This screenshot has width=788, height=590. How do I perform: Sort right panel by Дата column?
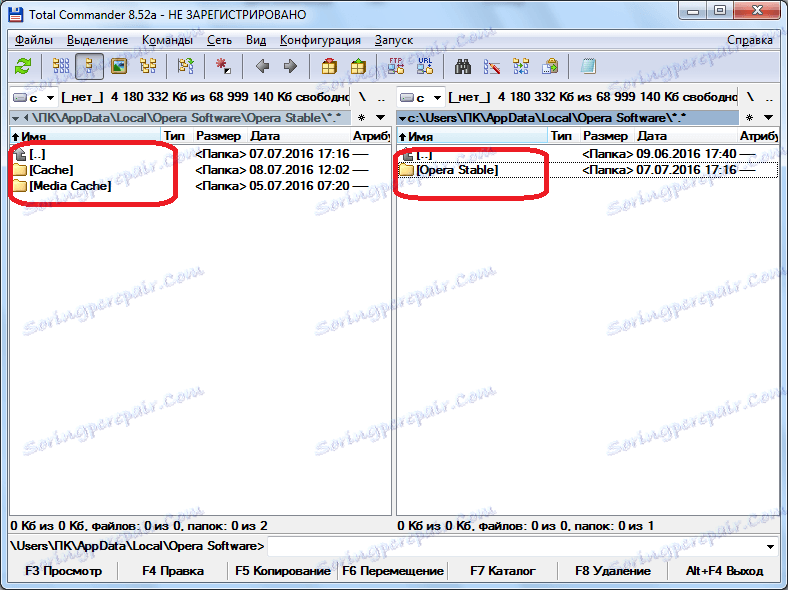[x=685, y=136]
